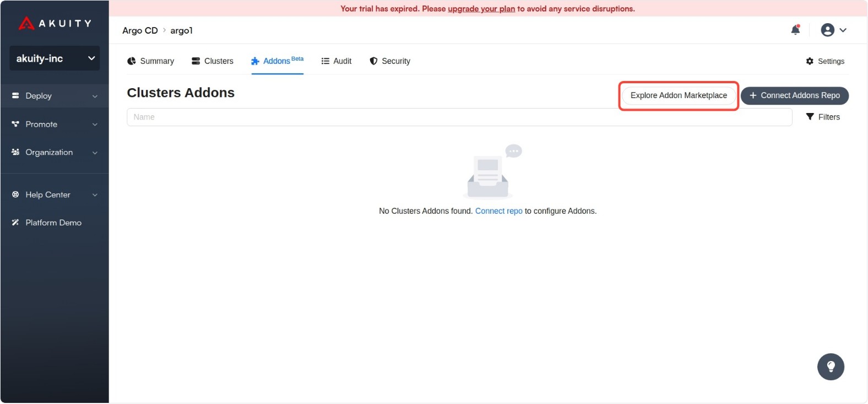Open the Security tab
This screenshot has height=404, width=868.
coord(390,61)
